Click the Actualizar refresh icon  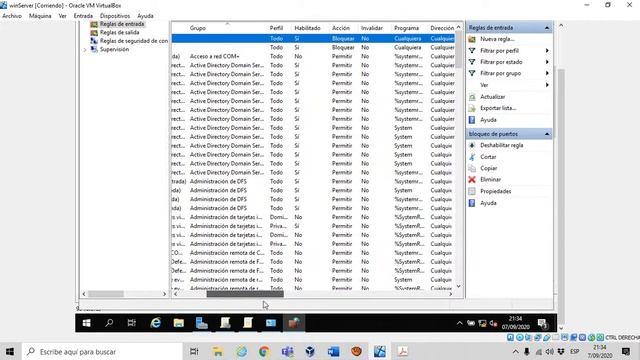coord(472,97)
